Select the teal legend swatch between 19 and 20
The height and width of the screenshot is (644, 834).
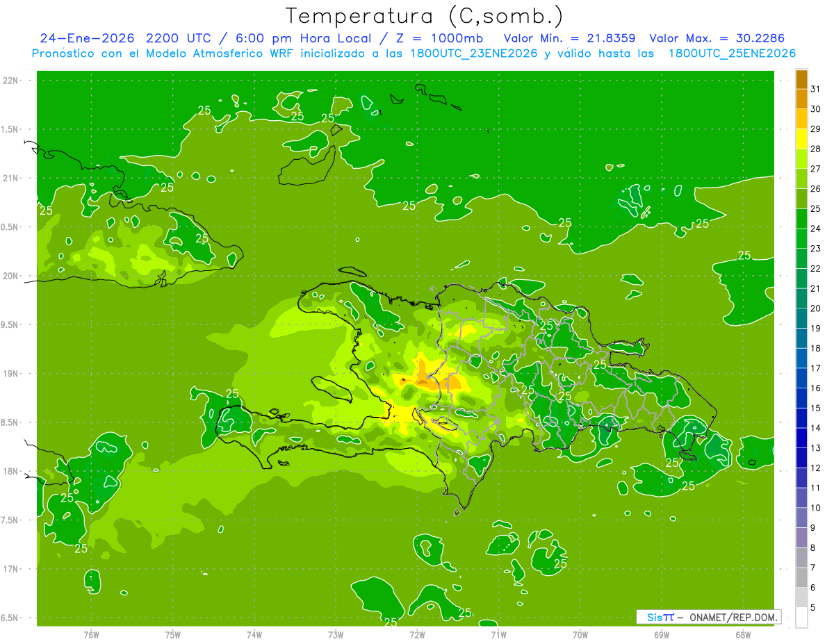pos(801,318)
